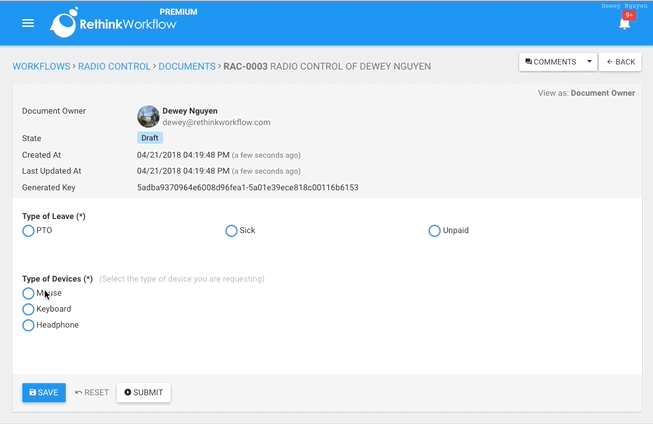Click the Type of Devices label
This screenshot has height=424, width=653.
coord(57,279)
